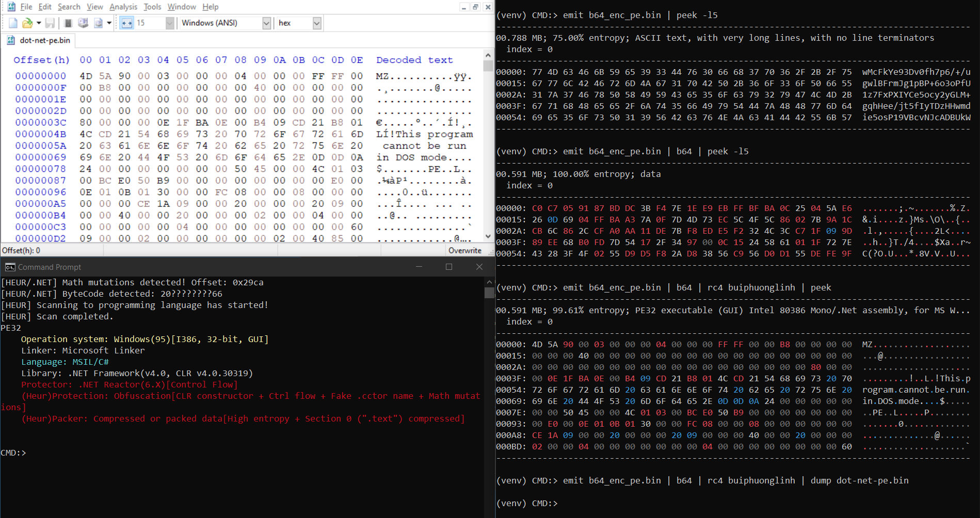Click offset row 0000004B in hex editor
This screenshot has height=518, width=980.
point(41,134)
